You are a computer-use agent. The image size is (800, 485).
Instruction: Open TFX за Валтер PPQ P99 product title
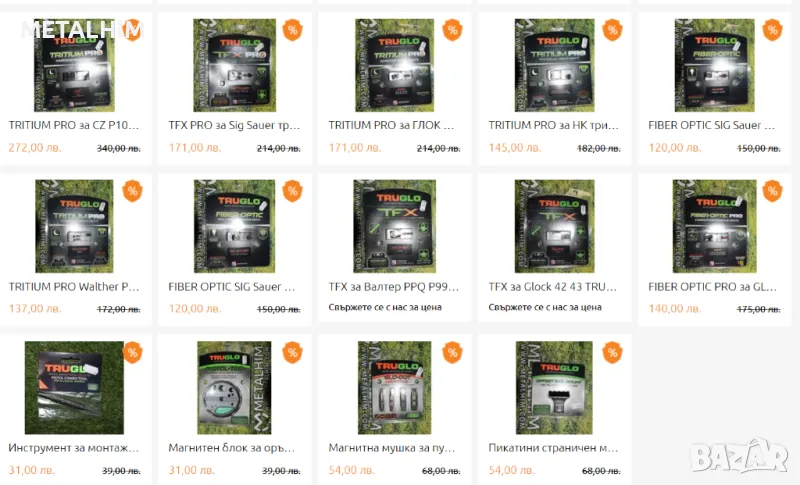pos(394,287)
